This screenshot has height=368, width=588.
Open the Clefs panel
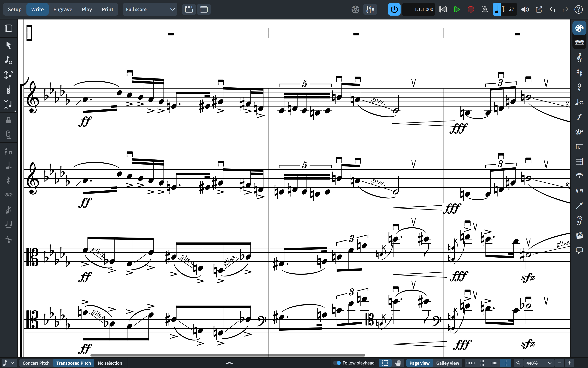(x=579, y=58)
